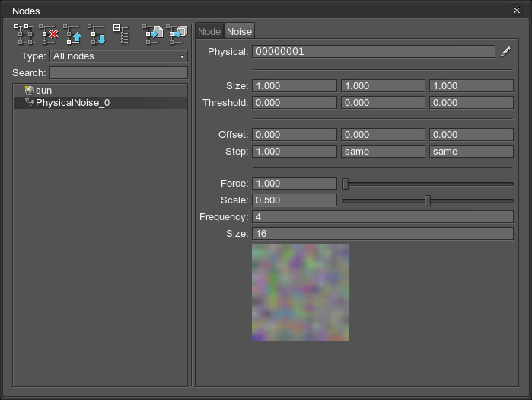Select PhysicalNoise_0 in the node list

pyautogui.click(x=72, y=102)
